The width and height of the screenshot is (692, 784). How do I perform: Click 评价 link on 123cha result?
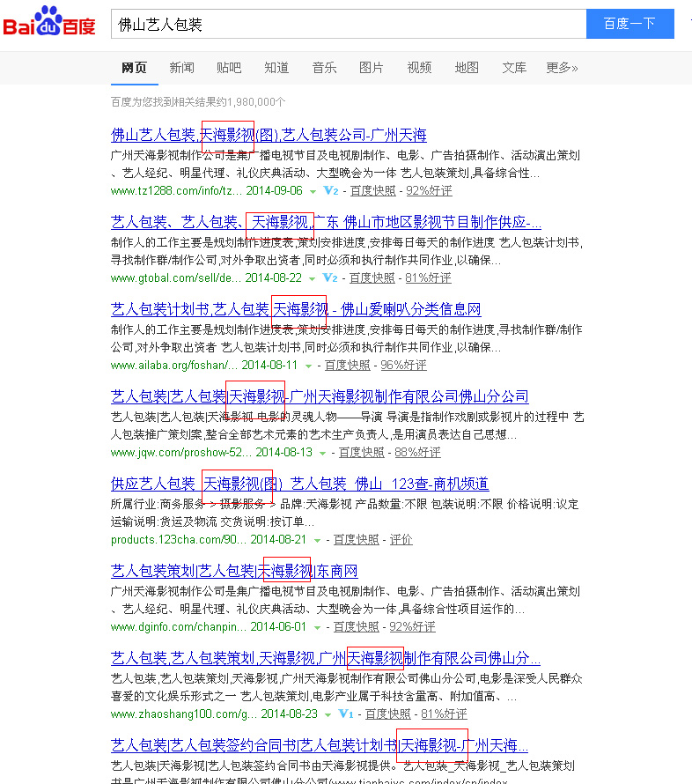click(401, 539)
